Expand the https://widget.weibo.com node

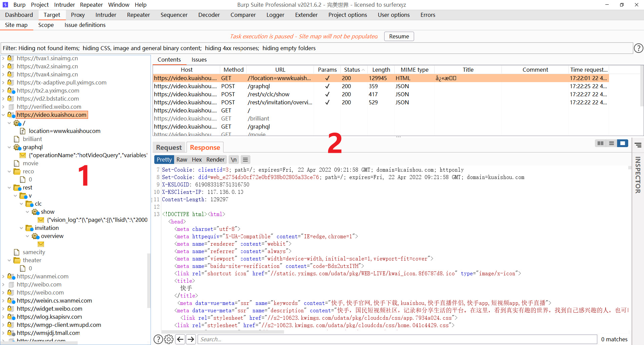click(3, 309)
